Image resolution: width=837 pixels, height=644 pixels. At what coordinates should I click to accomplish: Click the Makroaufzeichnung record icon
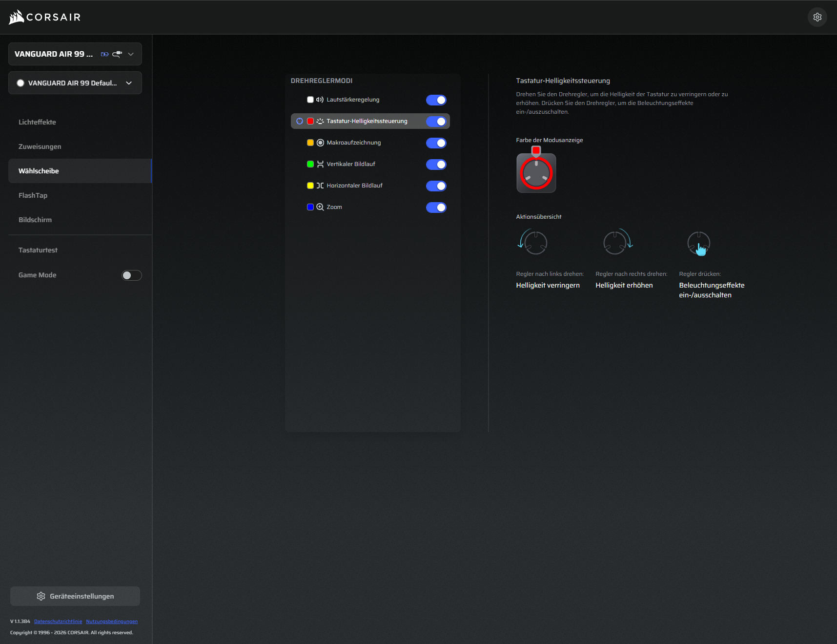(x=320, y=143)
